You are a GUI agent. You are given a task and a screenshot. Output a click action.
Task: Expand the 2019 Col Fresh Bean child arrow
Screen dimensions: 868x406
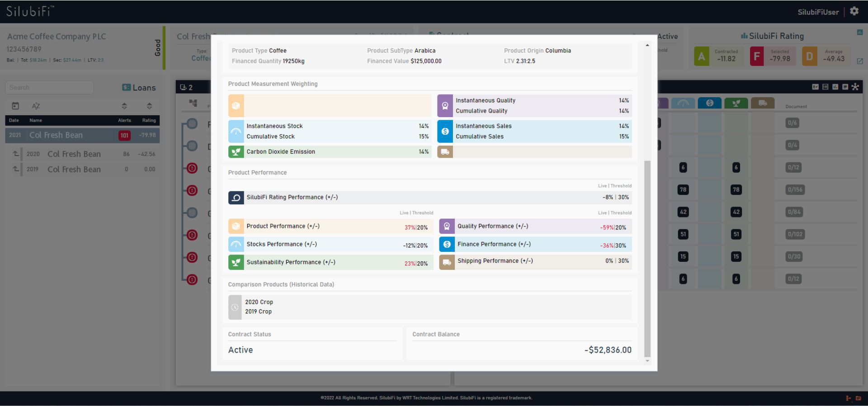coord(16,169)
